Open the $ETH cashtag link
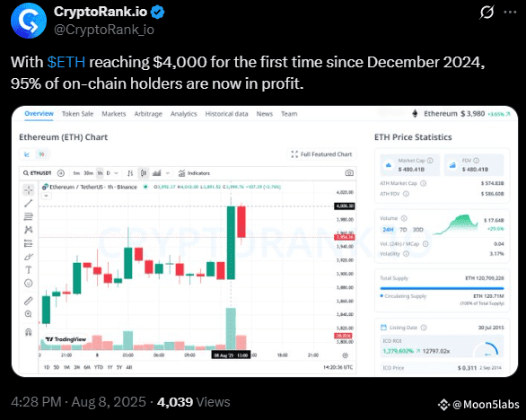526x420 pixels. [66, 62]
